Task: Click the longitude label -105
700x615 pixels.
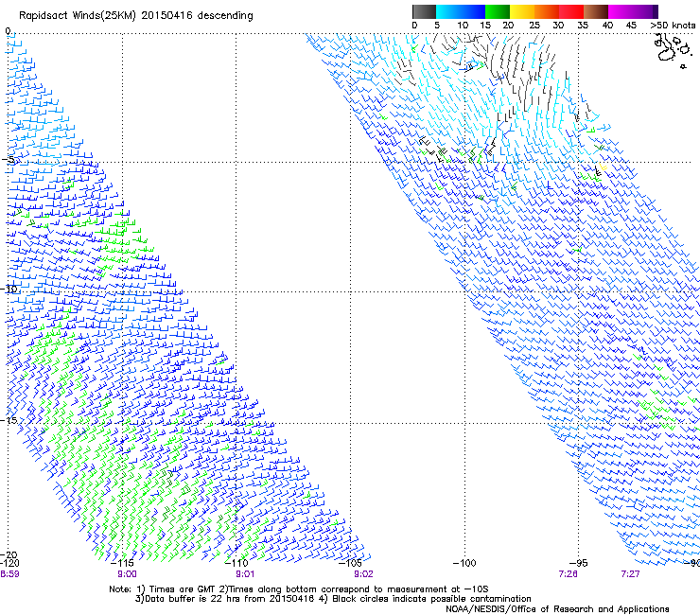Action: click(x=350, y=563)
